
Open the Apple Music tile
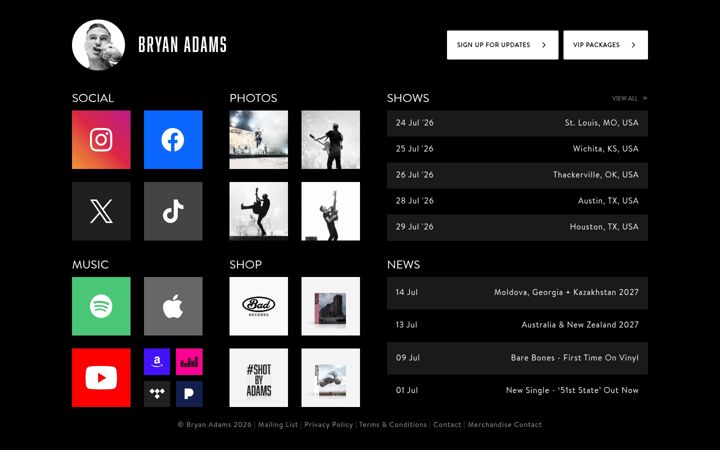coord(173,306)
